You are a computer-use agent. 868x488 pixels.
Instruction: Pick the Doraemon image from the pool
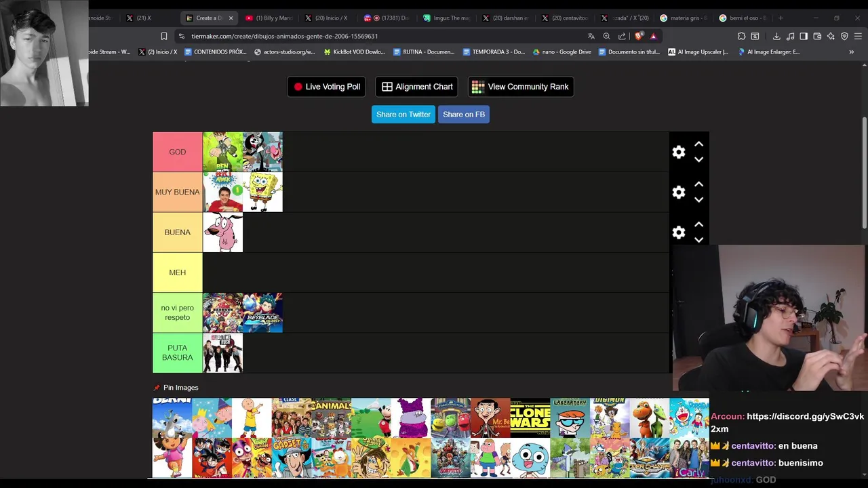pos(689,418)
